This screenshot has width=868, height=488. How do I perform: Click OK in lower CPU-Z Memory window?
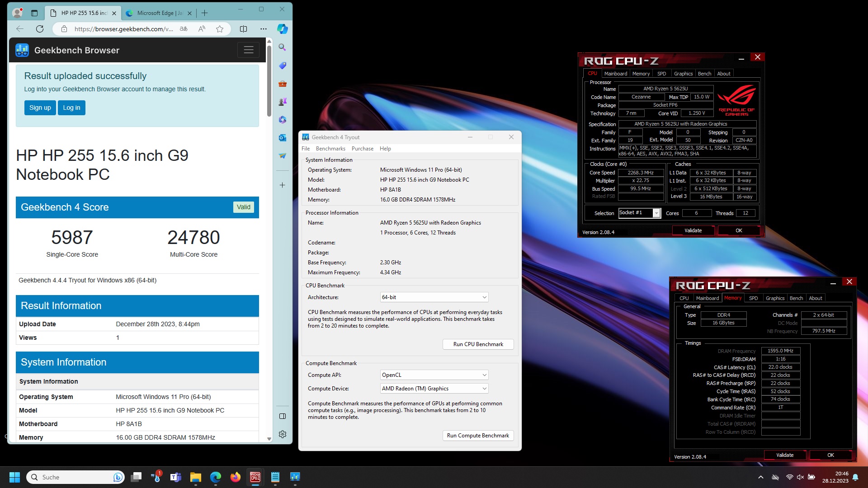pos(830,455)
